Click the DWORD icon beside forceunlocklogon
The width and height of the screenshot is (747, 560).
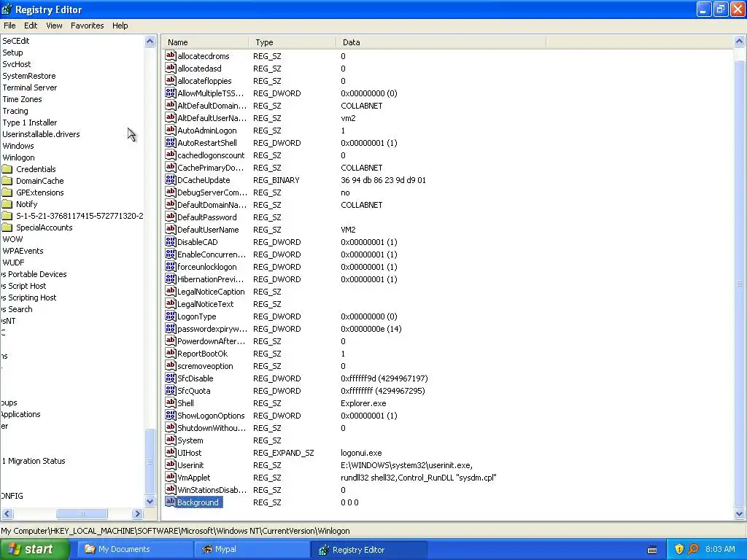pos(171,266)
